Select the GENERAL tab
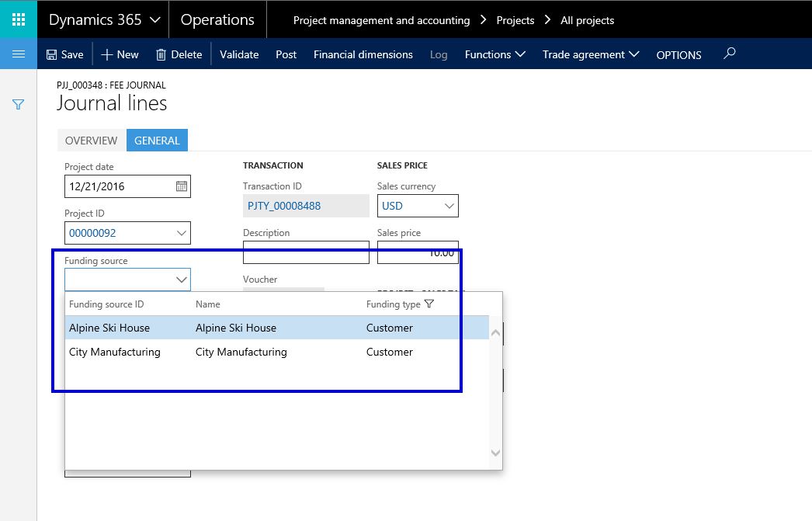This screenshot has height=521, width=812. coord(157,141)
